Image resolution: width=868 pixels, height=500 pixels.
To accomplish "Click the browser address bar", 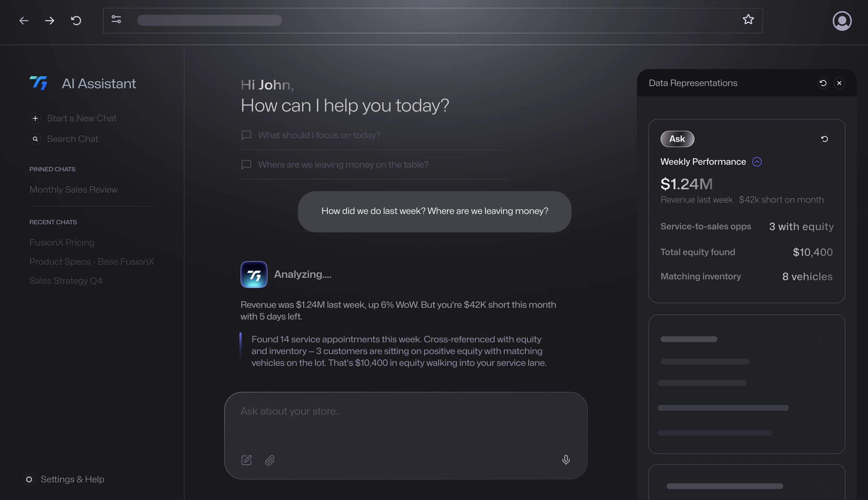I will tap(433, 21).
